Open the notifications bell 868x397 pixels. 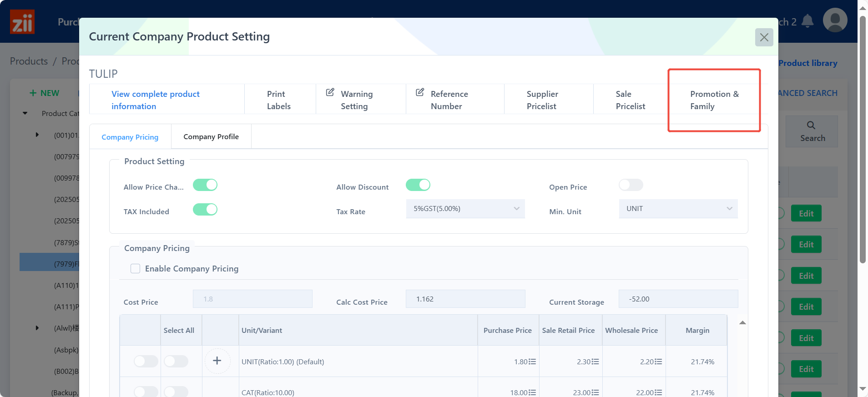coord(807,21)
